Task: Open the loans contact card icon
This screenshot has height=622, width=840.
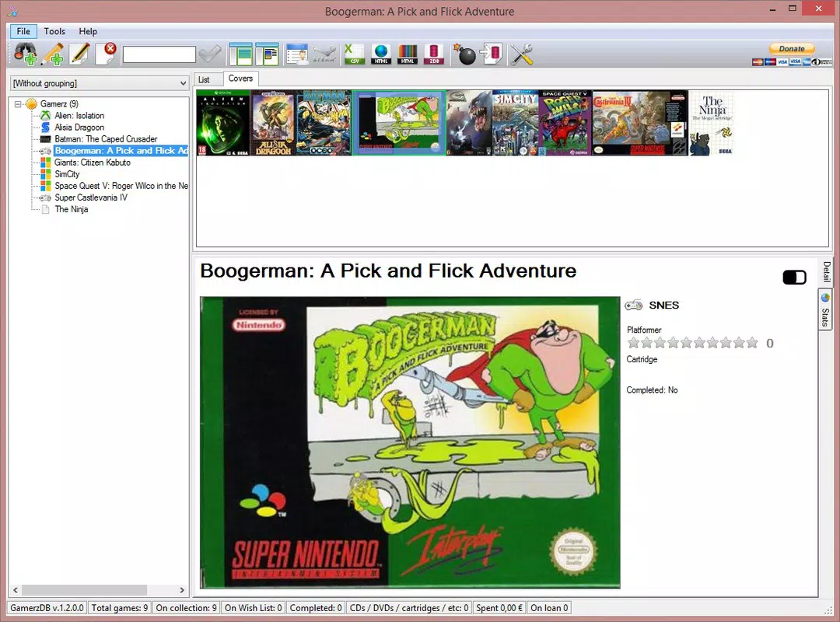Action: pos(297,54)
